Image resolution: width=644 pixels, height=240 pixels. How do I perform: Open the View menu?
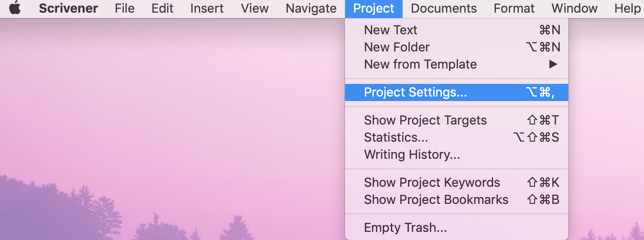(x=255, y=8)
